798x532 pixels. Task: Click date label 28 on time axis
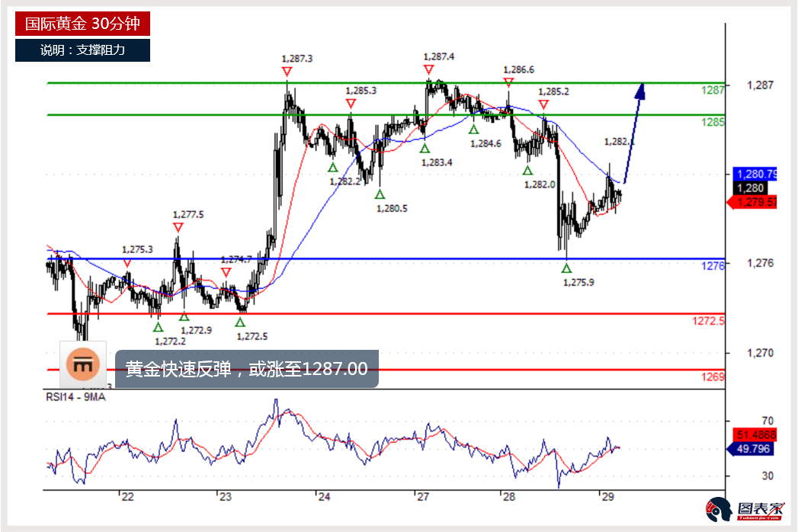(x=509, y=497)
